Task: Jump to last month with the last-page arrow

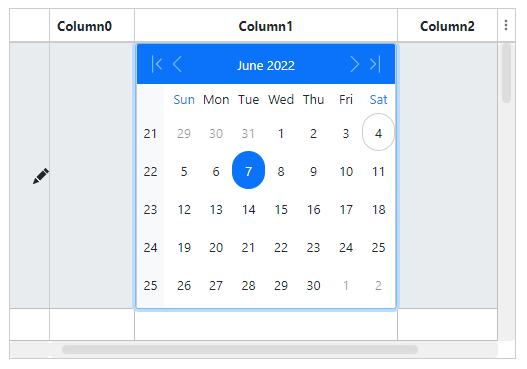Action: (x=375, y=64)
